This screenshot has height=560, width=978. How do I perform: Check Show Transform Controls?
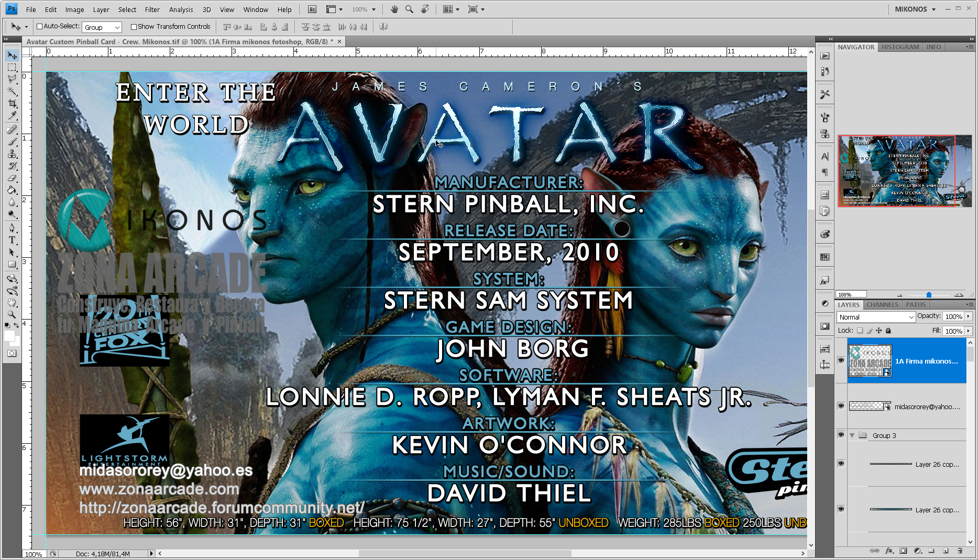(x=133, y=27)
